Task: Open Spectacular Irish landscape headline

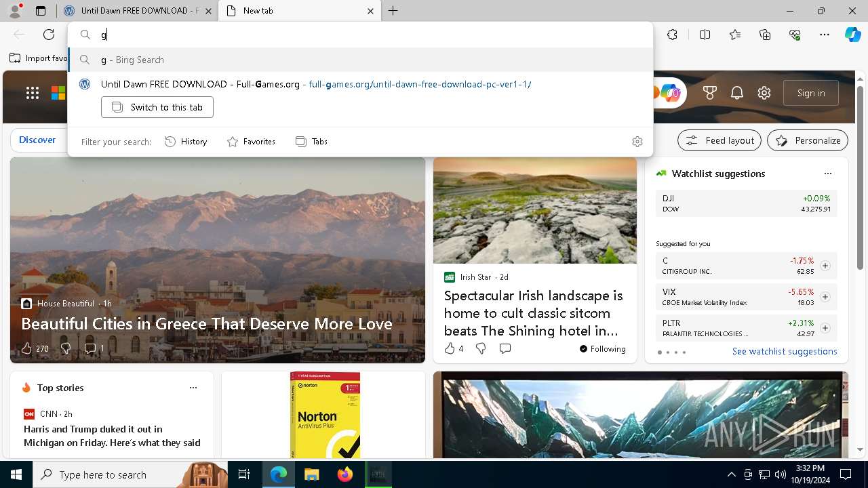Action: click(533, 313)
